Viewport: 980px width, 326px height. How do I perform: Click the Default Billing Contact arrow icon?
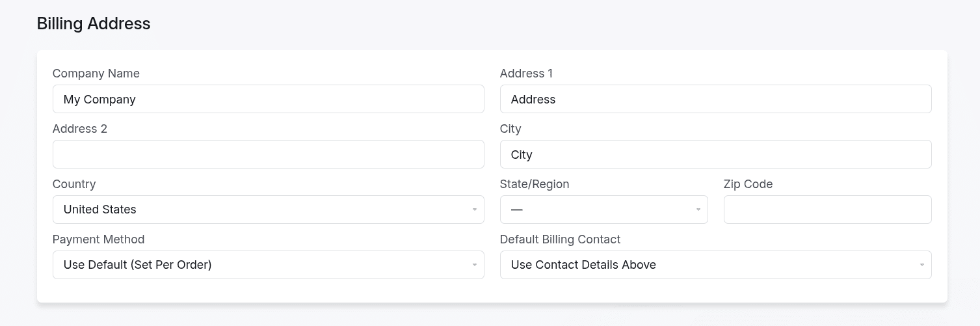922,265
